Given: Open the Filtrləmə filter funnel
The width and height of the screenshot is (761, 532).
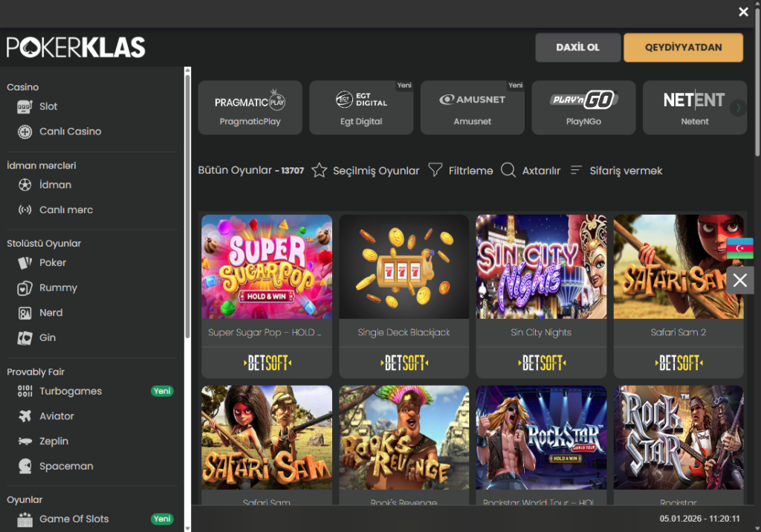Looking at the screenshot, I should tap(435, 171).
